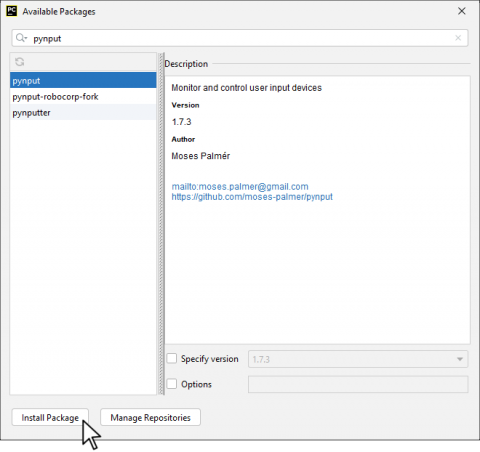Screen dimensions: 480x452
Task: Click the Install Package button
Action: coord(50,417)
